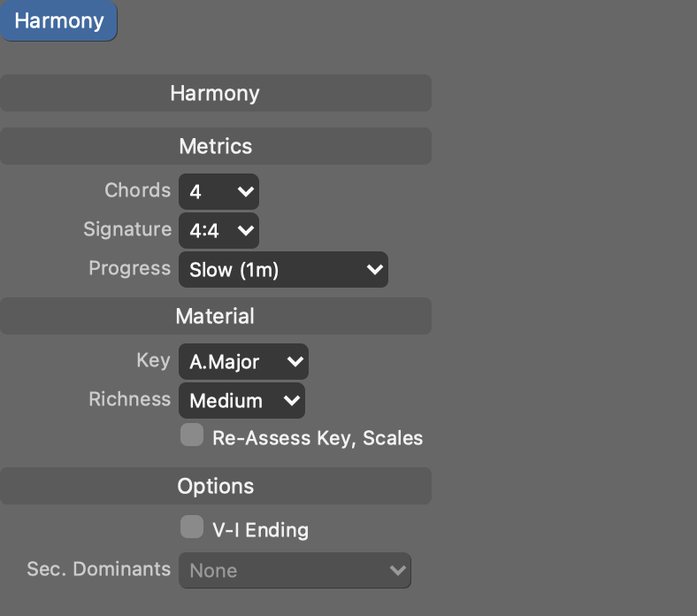This screenshot has width=697, height=616.
Task: Click the Signature field label
Action: point(127,229)
